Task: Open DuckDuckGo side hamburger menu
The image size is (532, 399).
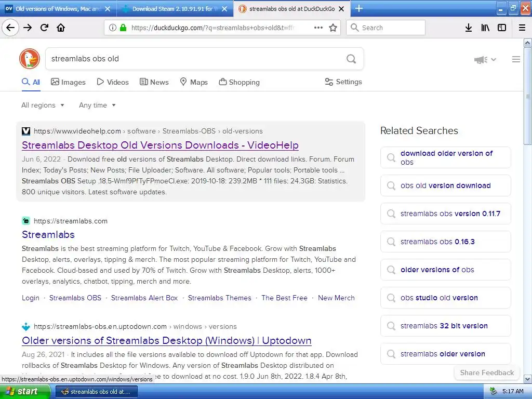Action: pos(516,59)
